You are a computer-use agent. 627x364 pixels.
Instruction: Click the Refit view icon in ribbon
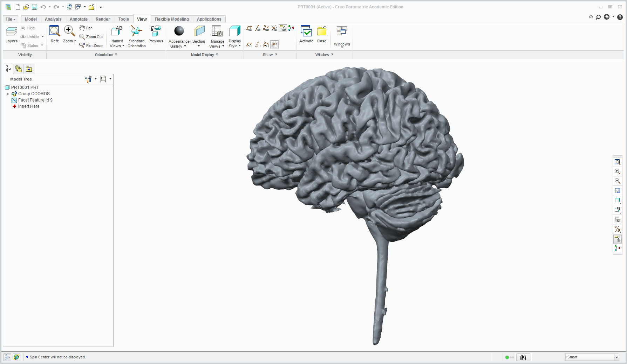(x=54, y=34)
